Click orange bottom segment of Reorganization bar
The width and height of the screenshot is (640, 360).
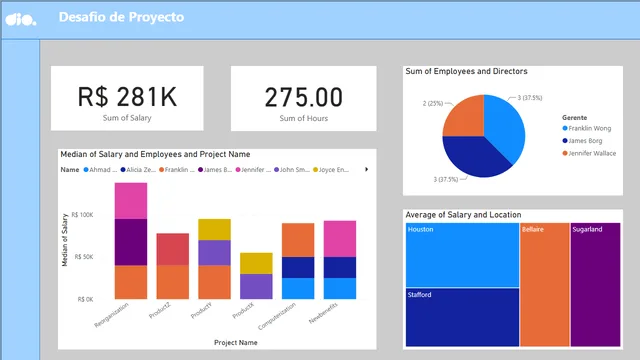[x=131, y=282]
